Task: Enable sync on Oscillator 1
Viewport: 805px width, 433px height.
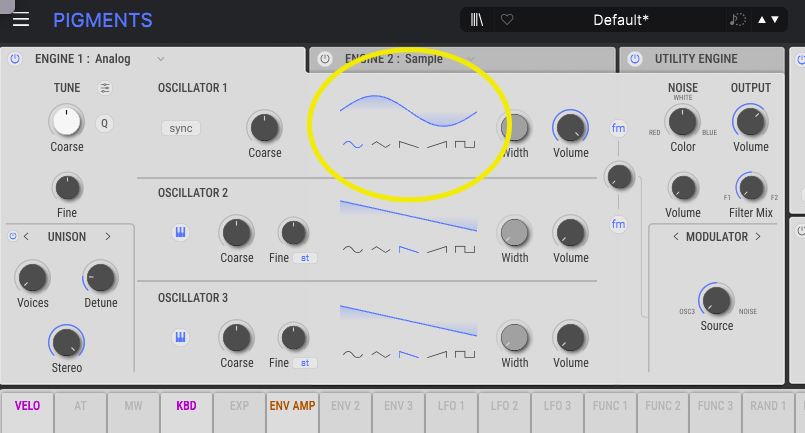Action: (x=181, y=128)
